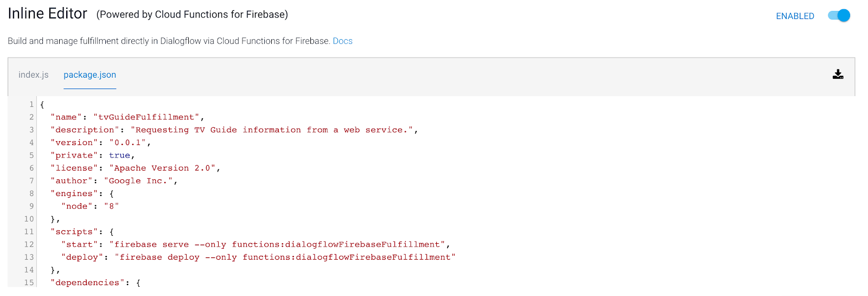Click line number 1 in the gutter

(31, 104)
